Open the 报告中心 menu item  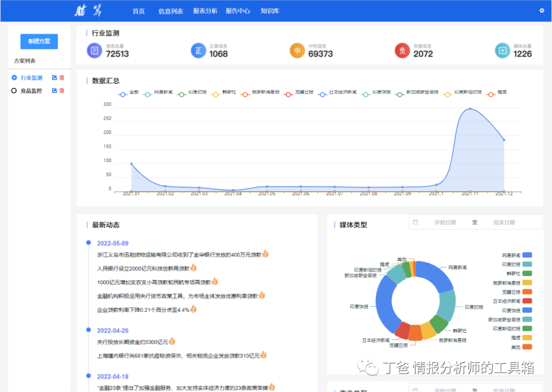pyautogui.click(x=238, y=11)
